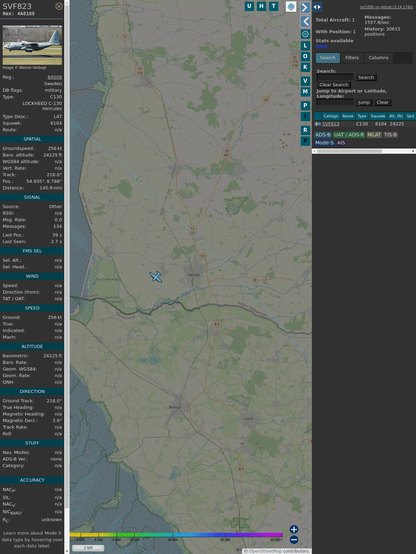Click the Jump to Airport input field

point(335,102)
